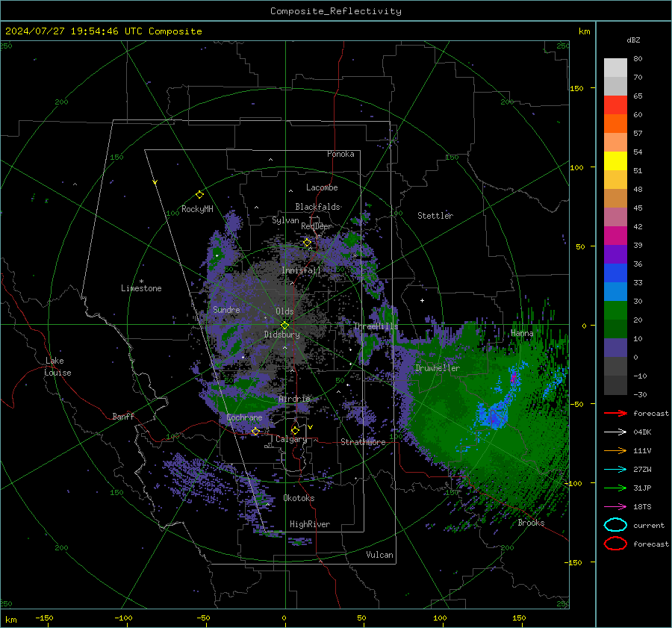Screen dimensions: 672x628
Task: Click the red forecast arrow in the legend
Action: [x=615, y=413]
